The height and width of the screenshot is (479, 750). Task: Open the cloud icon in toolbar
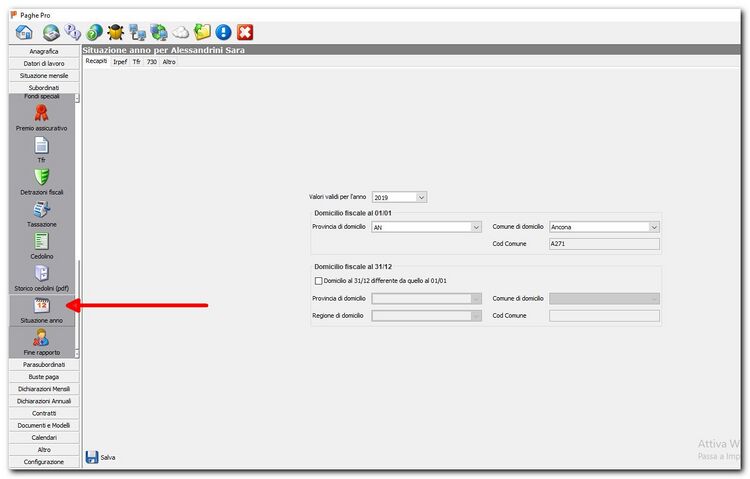pos(181,32)
